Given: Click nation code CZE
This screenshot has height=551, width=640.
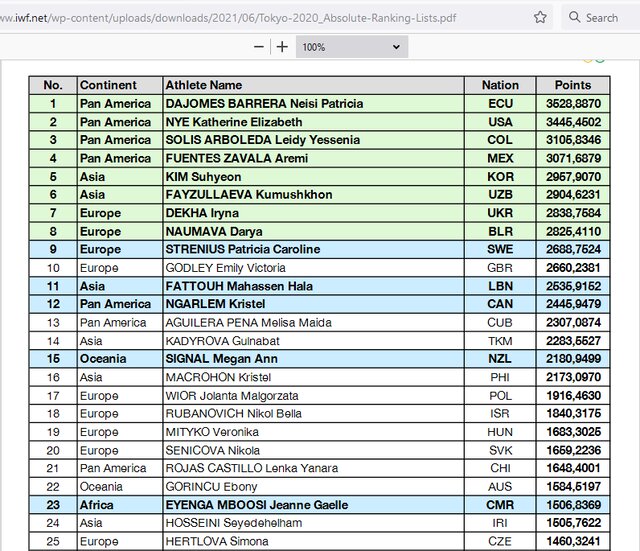Looking at the screenshot, I should point(500,542).
